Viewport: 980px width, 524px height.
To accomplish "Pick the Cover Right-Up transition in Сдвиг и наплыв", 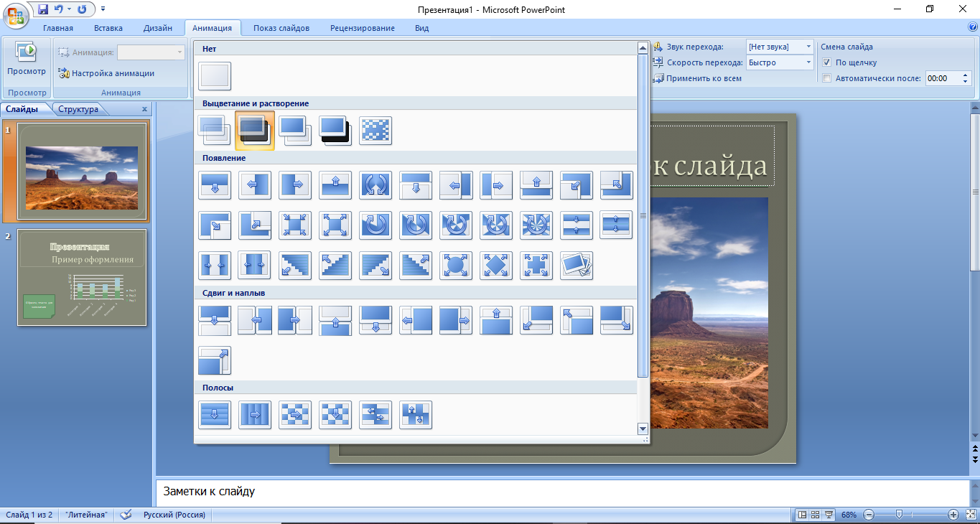I will (x=215, y=360).
